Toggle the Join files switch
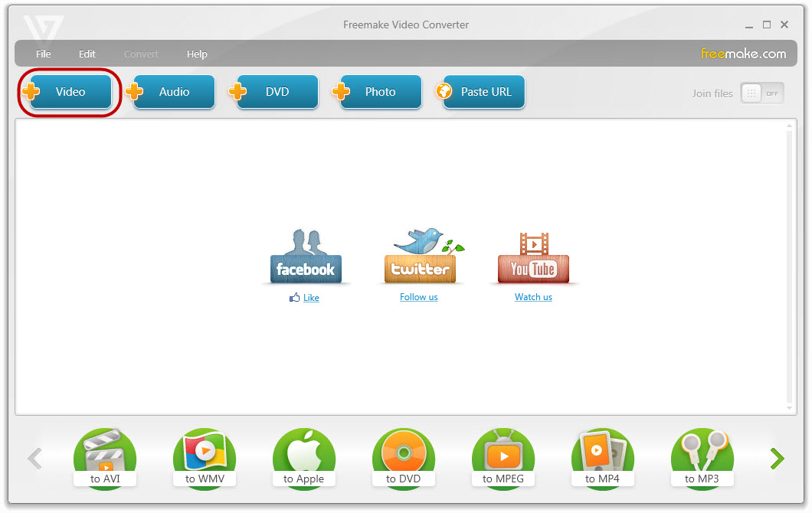The height and width of the screenshot is (513, 812). tap(761, 93)
